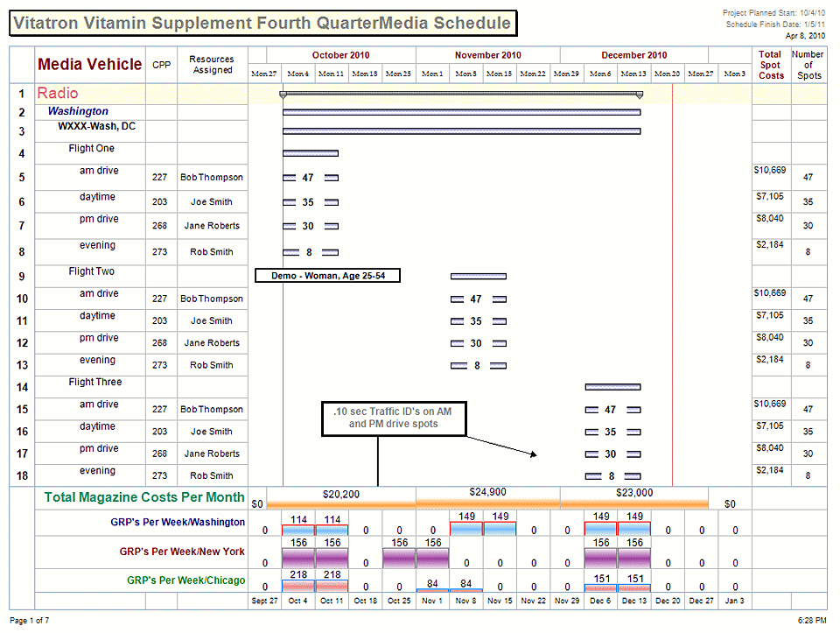Click the CPP column header
Image resolution: width=840 pixels, height=633 pixels.
click(x=162, y=65)
